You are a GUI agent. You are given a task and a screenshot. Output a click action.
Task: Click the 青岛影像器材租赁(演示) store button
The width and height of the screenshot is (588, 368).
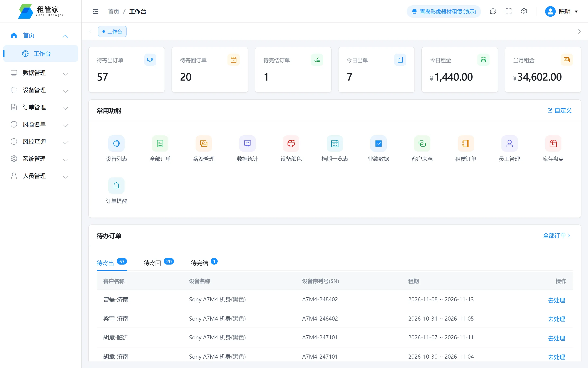[444, 11]
